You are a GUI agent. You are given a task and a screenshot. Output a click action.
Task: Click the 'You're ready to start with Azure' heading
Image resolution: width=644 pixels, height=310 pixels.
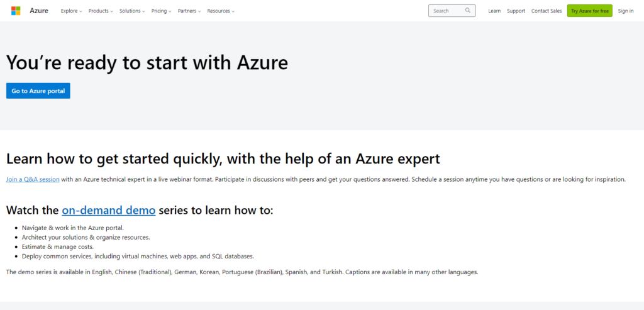(x=147, y=62)
